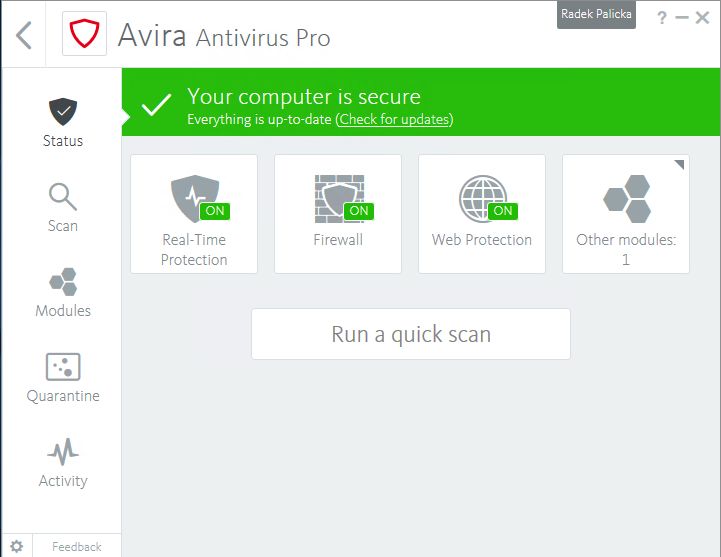
Task: Toggle Firewall ON switch
Action: click(x=359, y=211)
